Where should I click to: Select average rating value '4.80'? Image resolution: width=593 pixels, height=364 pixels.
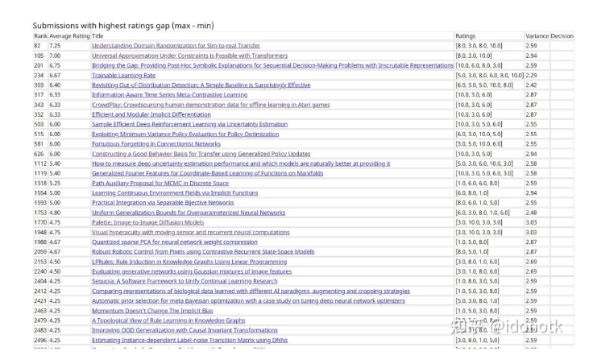tap(55, 213)
